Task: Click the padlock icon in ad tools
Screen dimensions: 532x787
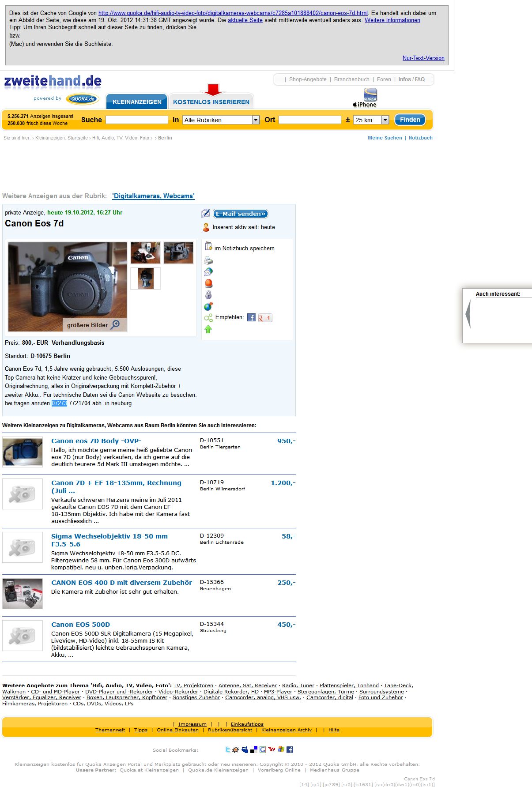Action: pos(208,295)
